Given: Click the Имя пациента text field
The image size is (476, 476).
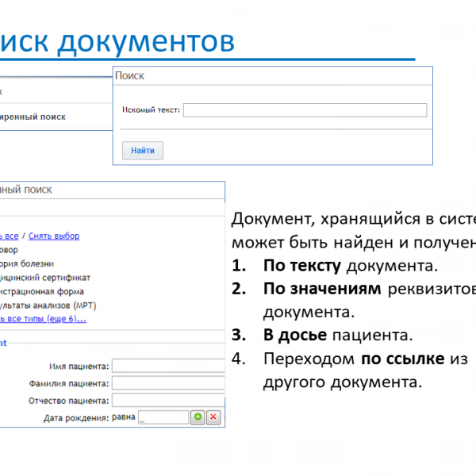Looking at the screenshot, I should point(167,366).
